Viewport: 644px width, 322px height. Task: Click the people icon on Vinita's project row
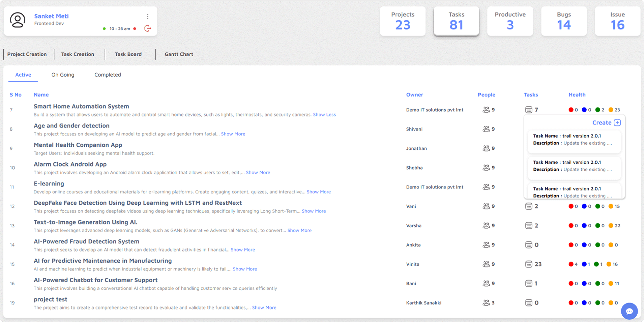pos(487,264)
